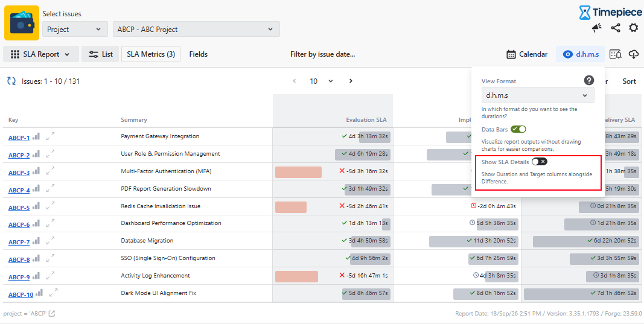Open ABCP - ABC Project dropdown
Screen dimensions: 644x324
(x=196, y=29)
